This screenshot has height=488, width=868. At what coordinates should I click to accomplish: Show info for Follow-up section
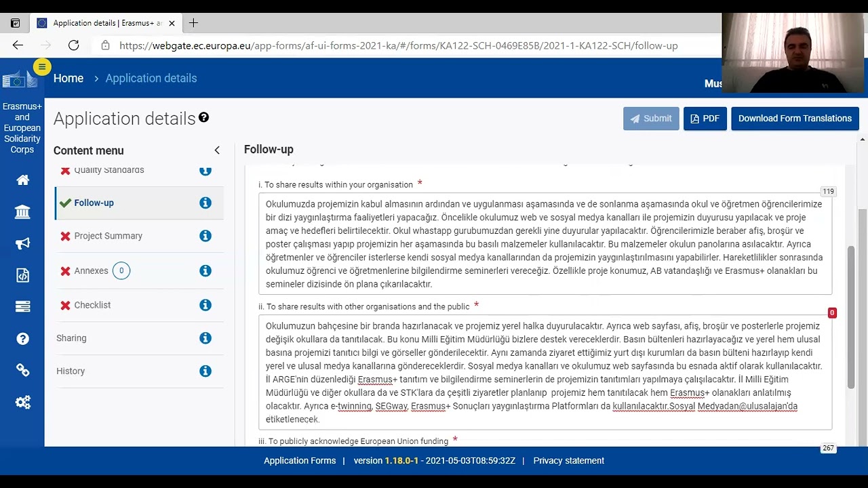point(205,203)
